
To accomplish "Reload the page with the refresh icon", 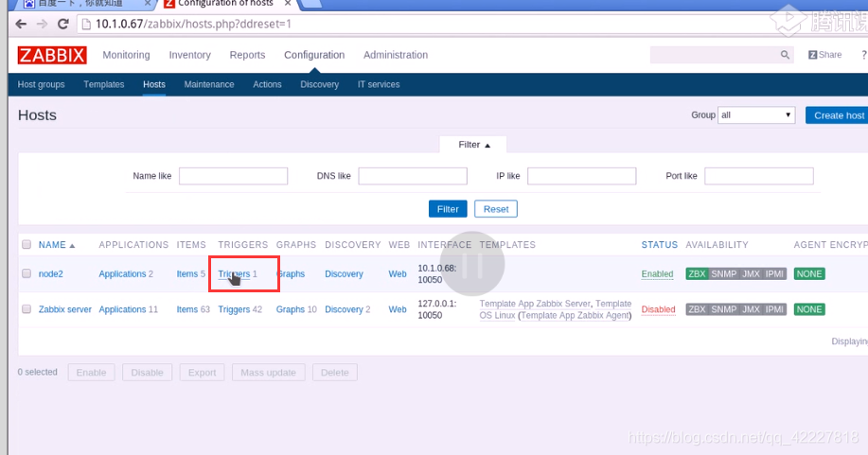I will [63, 24].
